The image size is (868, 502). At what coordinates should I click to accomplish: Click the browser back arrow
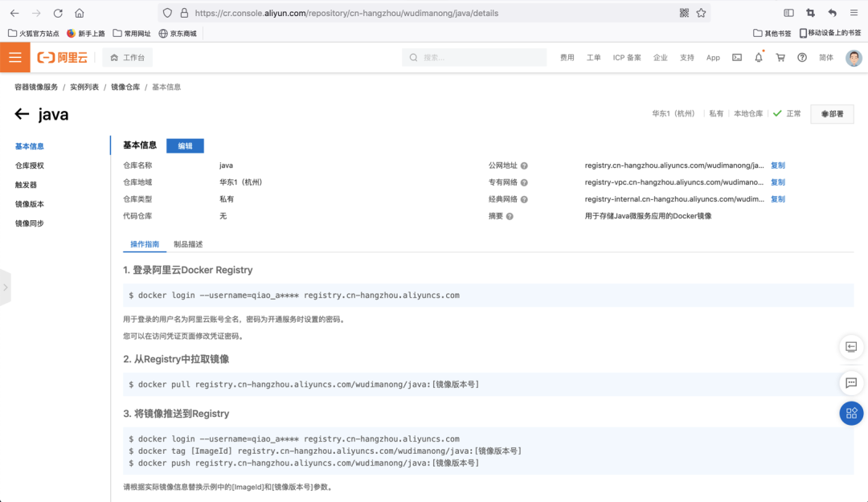14,13
